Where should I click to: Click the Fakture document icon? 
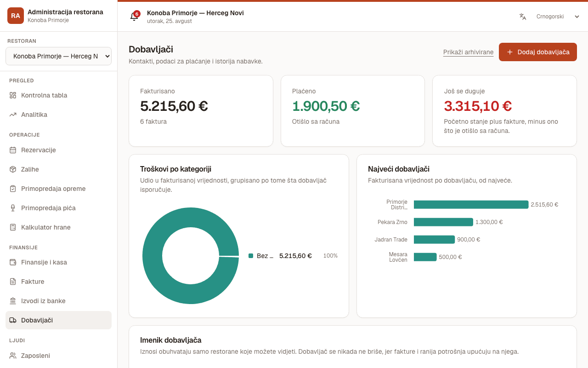13,282
